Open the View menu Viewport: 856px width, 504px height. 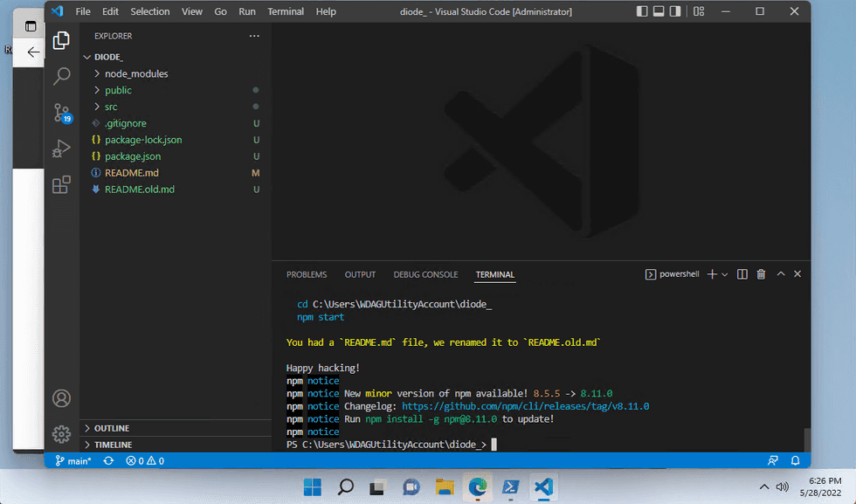click(x=192, y=11)
